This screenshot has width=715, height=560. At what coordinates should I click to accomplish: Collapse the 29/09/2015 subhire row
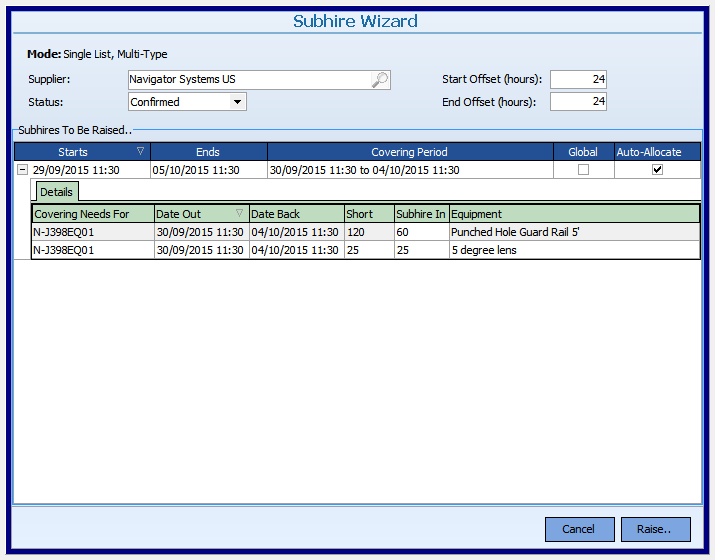tap(22, 170)
